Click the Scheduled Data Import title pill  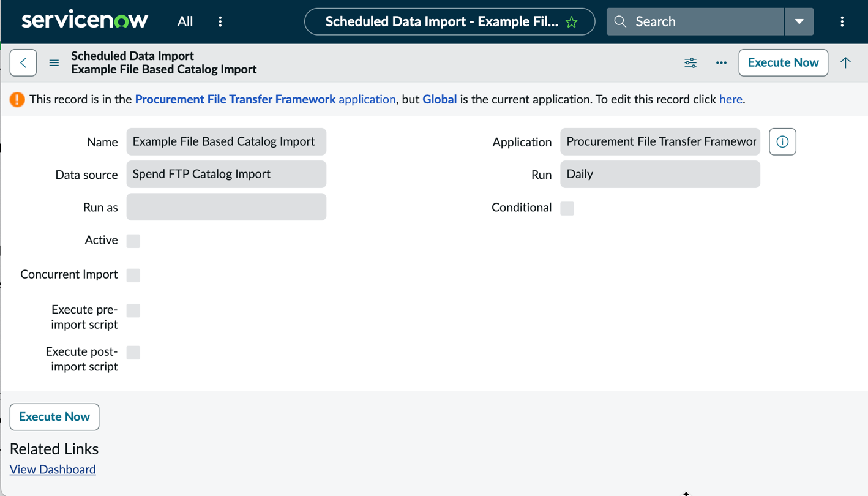[x=449, y=21]
